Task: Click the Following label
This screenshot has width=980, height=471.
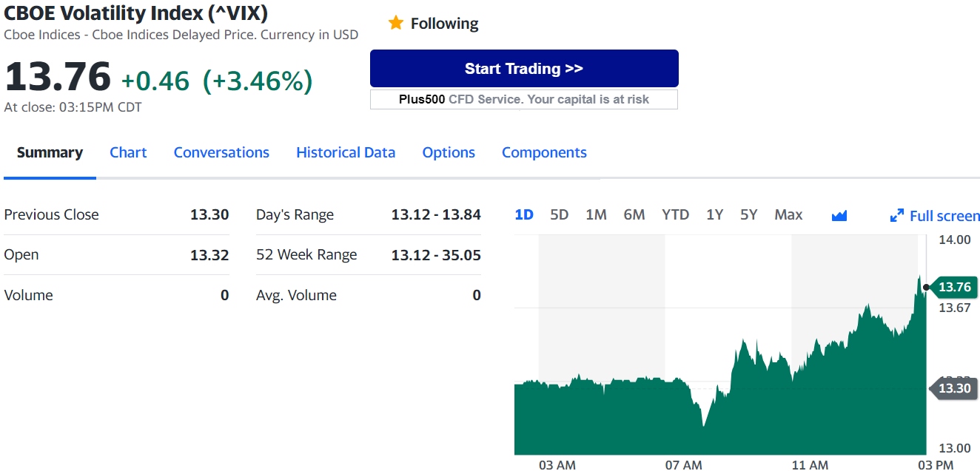Action: [x=444, y=24]
